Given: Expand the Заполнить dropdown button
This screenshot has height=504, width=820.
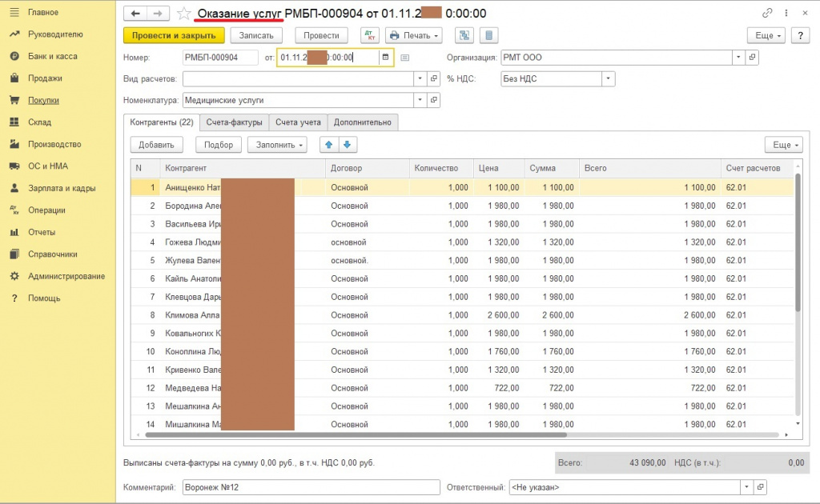Looking at the screenshot, I should point(277,145).
